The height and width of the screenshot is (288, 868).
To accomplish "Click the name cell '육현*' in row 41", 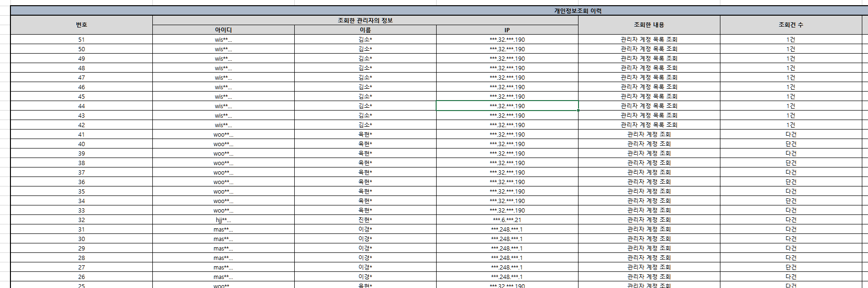I will (x=365, y=135).
